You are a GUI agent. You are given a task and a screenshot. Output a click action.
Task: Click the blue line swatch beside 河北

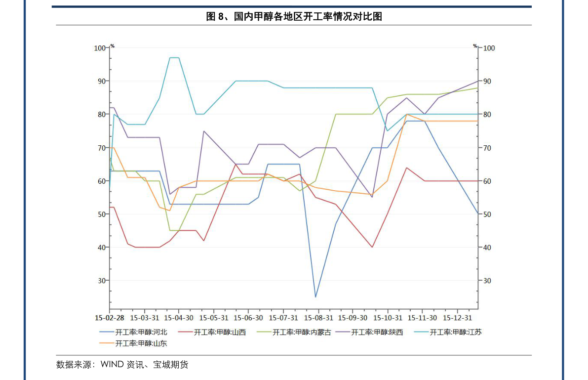pos(107,333)
